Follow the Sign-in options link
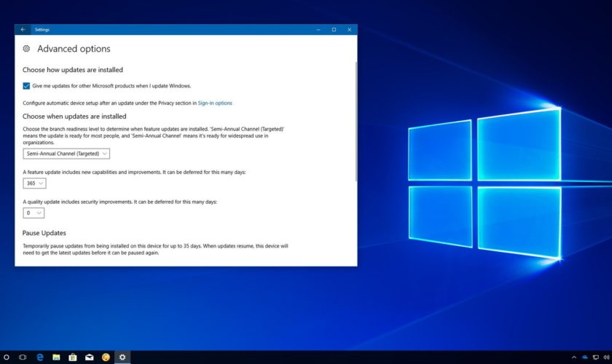Viewport: 612px width, 364px height. tap(215, 103)
